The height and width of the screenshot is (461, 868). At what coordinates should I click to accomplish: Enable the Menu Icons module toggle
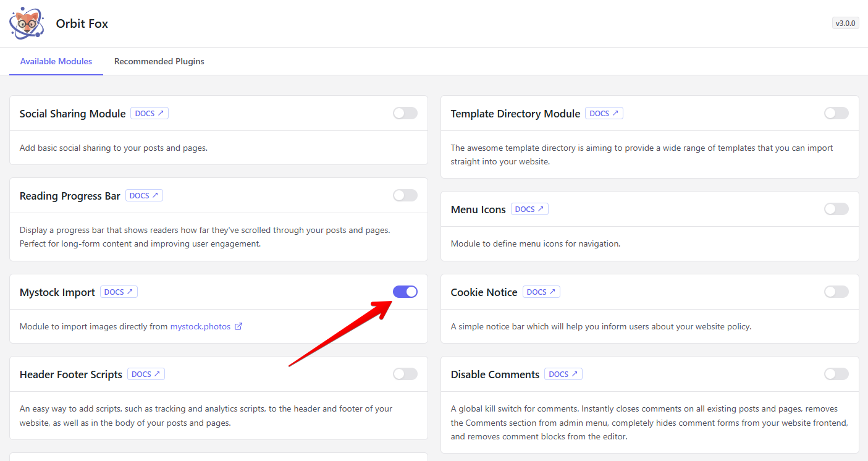pyautogui.click(x=836, y=209)
